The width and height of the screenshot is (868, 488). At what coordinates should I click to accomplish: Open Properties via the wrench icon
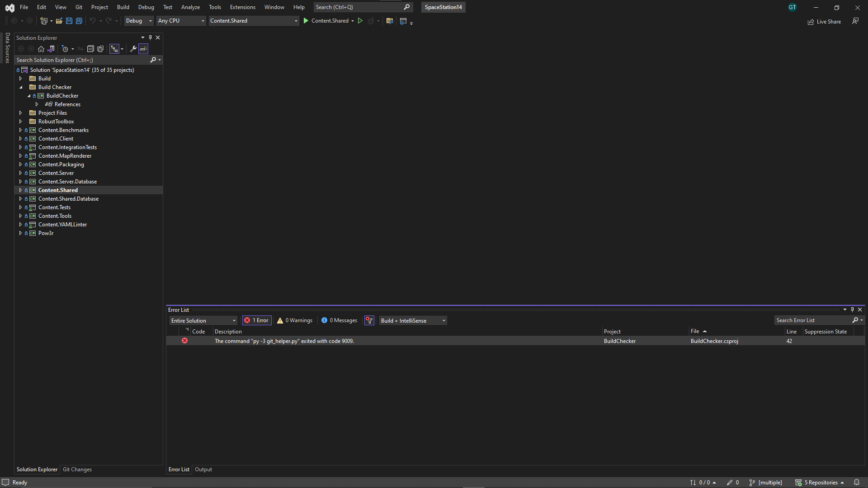pyautogui.click(x=133, y=49)
